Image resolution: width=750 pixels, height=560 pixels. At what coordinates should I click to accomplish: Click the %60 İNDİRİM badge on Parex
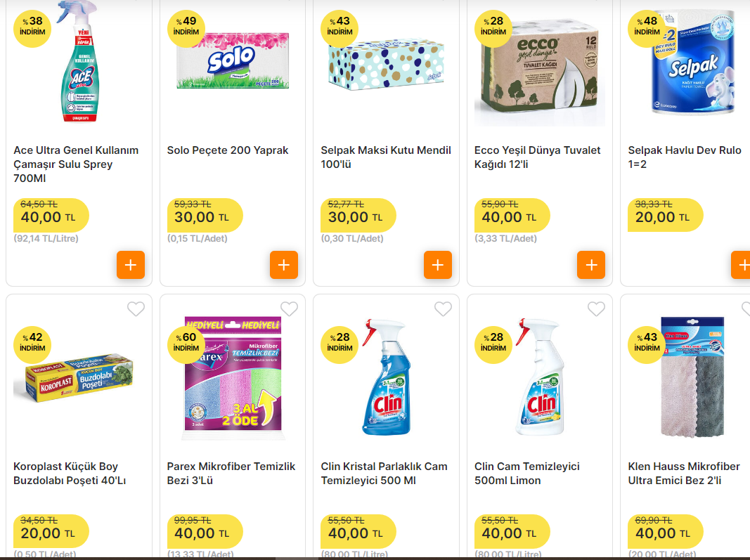click(x=186, y=345)
